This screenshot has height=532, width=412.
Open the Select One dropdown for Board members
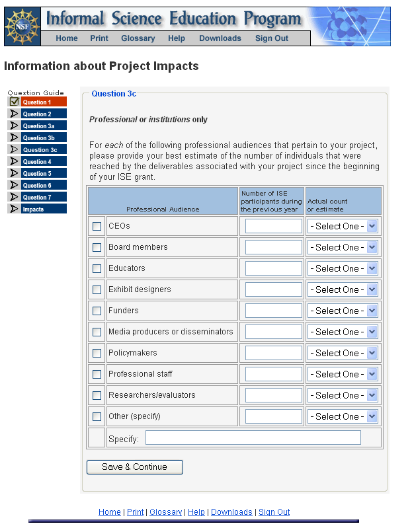(x=343, y=247)
